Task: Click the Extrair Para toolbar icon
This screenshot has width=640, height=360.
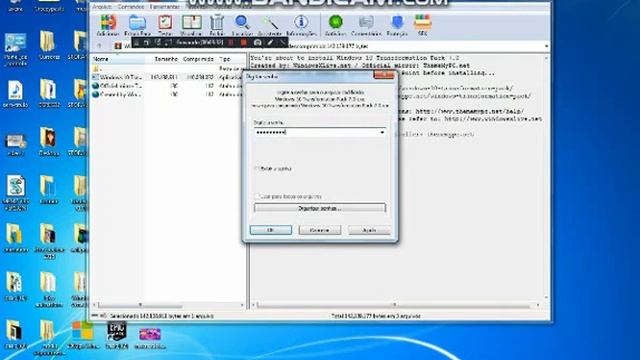Action: pyautogui.click(x=138, y=25)
